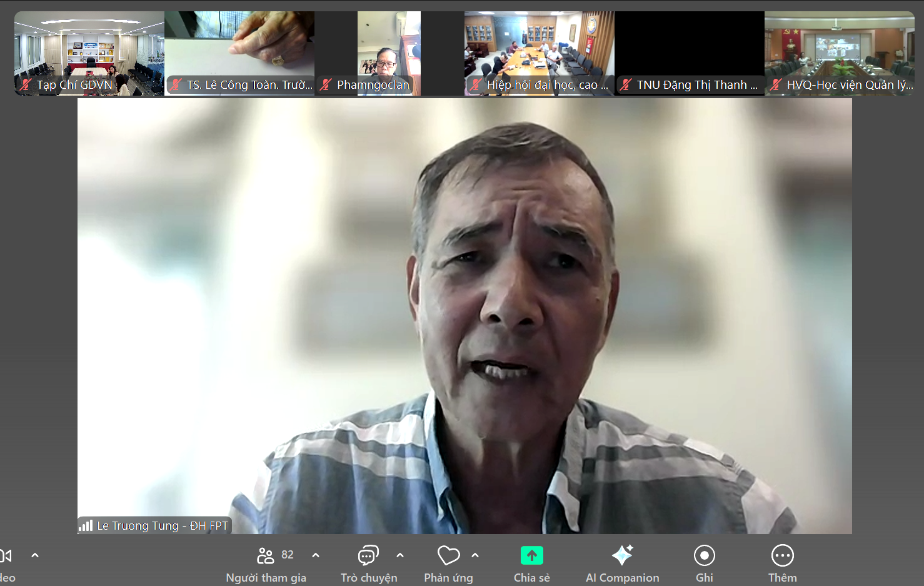Image resolution: width=924 pixels, height=586 pixels.
Task: Click the muted mic icon on HVQ-Học viện Quản lý
Action: point(776,84)
